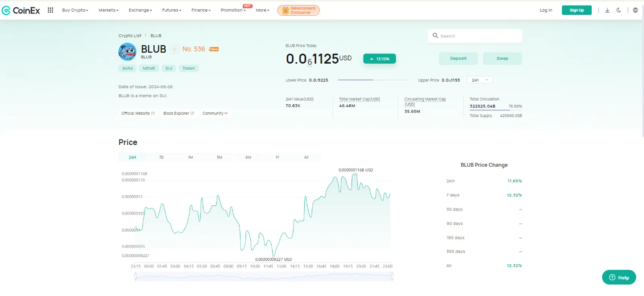Open Markets dropdown menu

(x=108, y=10)
